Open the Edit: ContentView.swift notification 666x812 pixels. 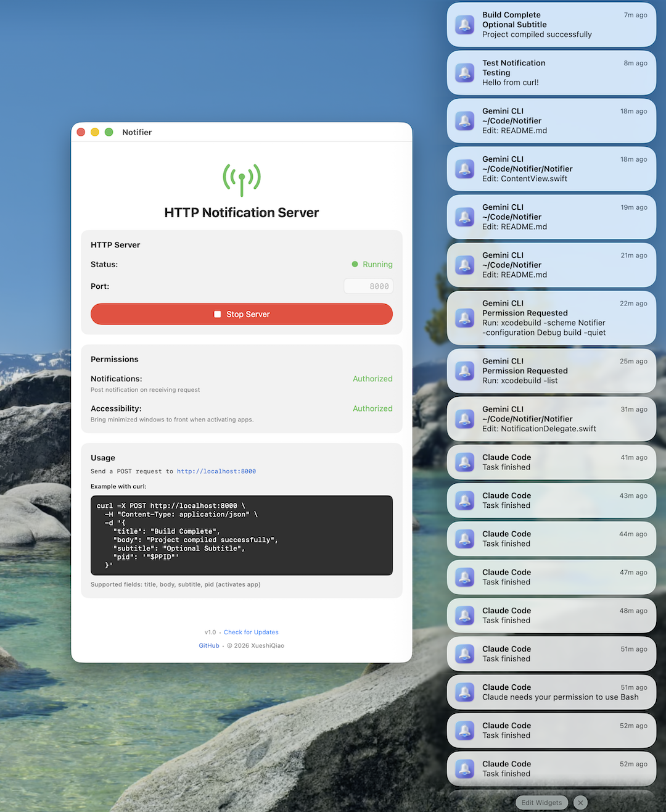[551, 169]
